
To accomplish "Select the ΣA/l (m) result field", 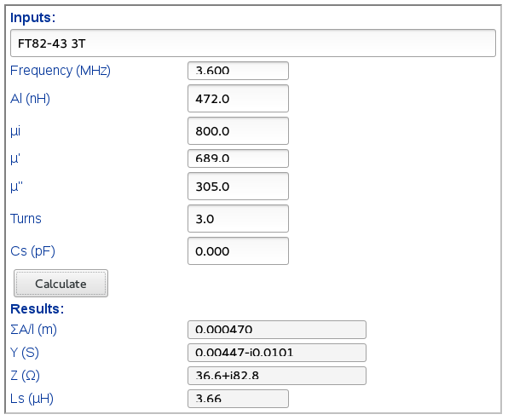I will [277, 330].
